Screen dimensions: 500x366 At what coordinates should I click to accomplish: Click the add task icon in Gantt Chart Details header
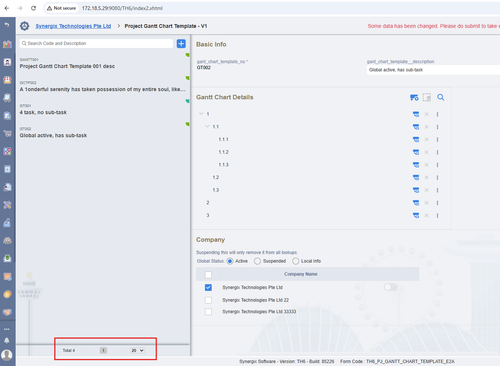(414, 97)
